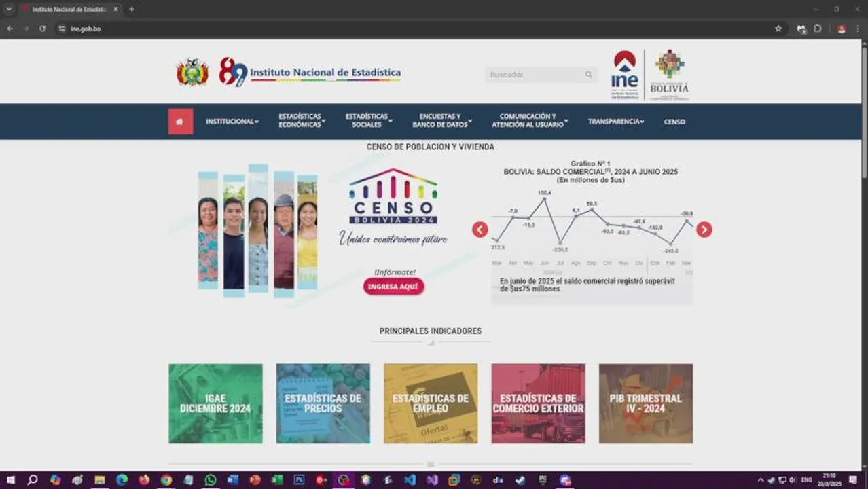Screen dimensions: 868x489
Task: Open the Estadísticas de Precios card
Action: click(x=323, y=403)
